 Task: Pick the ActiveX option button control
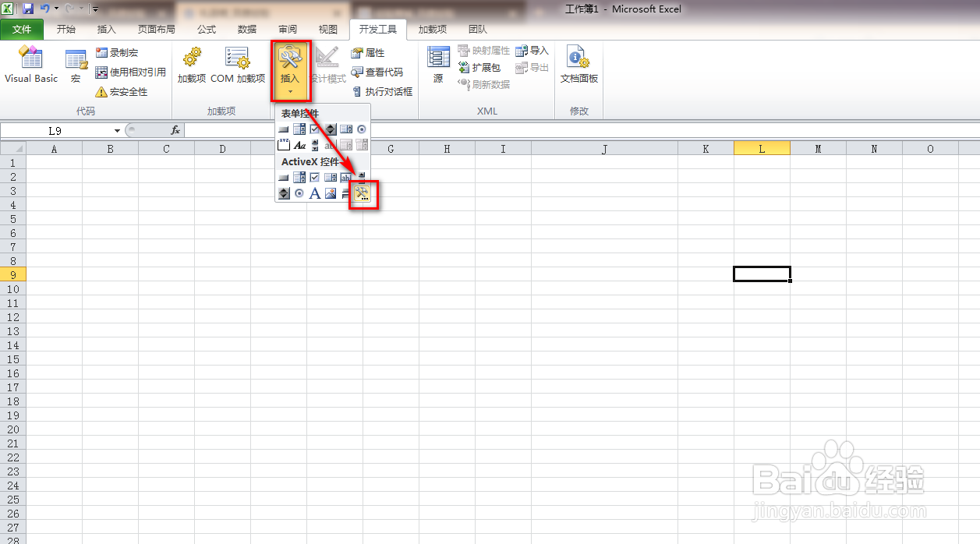pos(299,193)
